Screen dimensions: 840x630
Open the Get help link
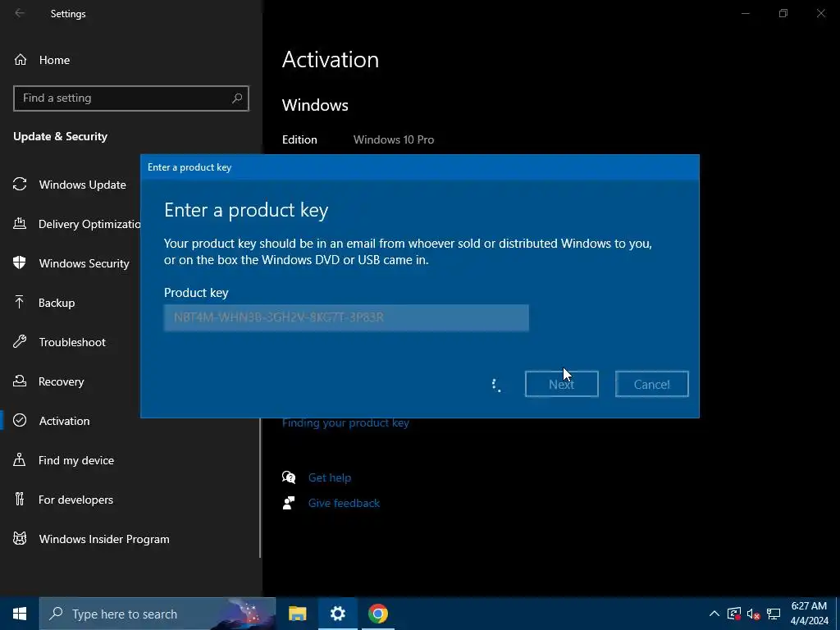pyautogui.click(x=330, y=477)
